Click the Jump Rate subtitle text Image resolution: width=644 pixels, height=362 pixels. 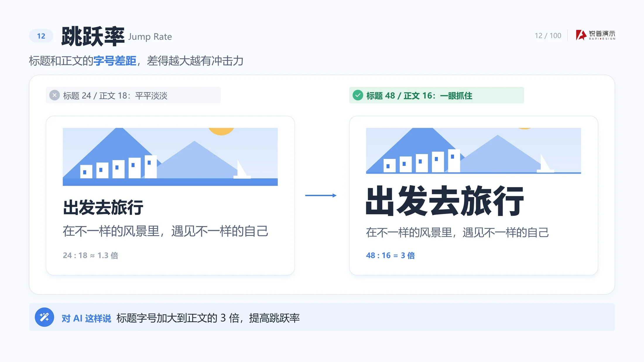150,37
